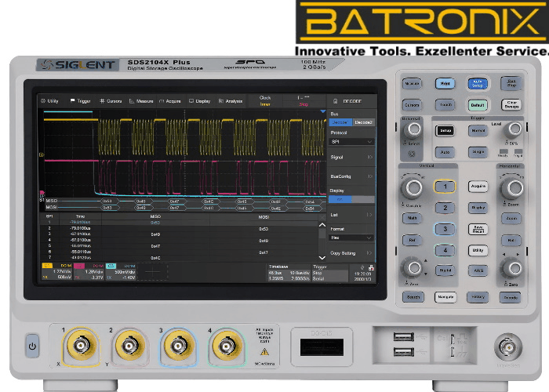The width and height of the screenshot is (549, 392).
Task: Open the on-screen Utility menu
Action: point(49,101)
